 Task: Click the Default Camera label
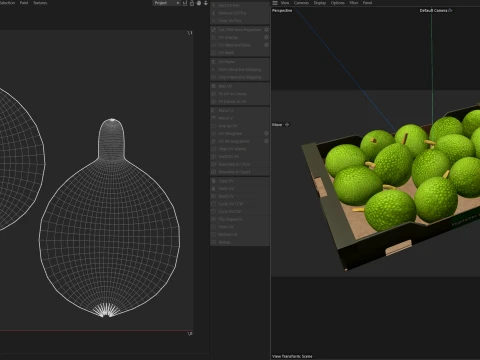pyautogui.click(x=433, y=10)
